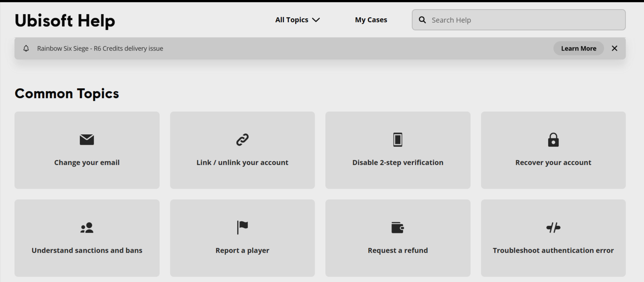Click the magnifying glass search icon

tap(422, 20)
